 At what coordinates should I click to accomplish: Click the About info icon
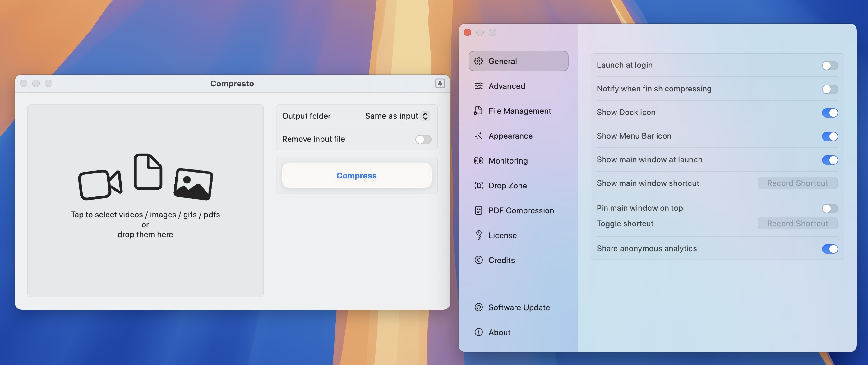coord(478,332)
